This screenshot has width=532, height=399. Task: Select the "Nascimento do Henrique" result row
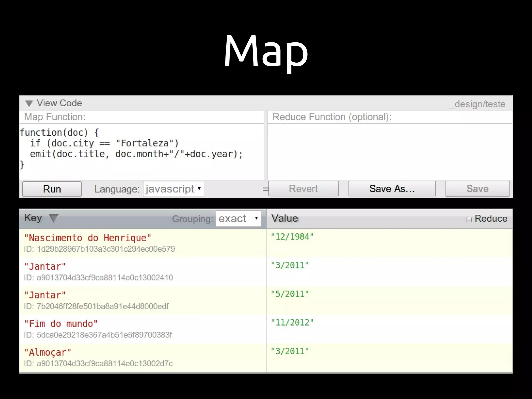tap(87, 238)
